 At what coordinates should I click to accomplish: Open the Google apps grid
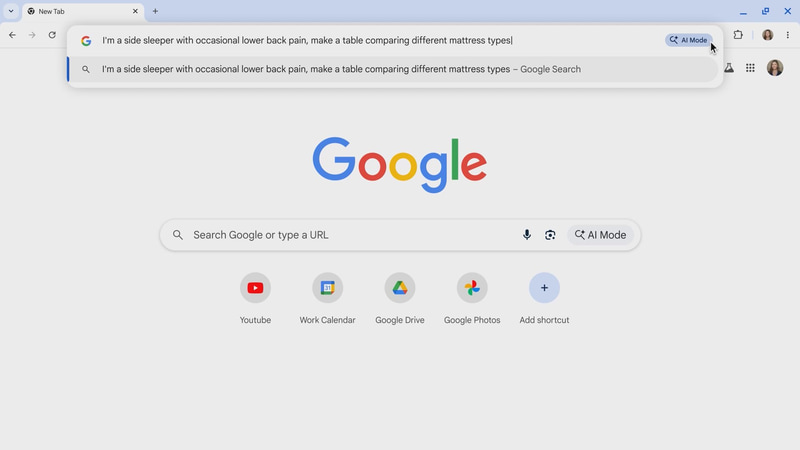click(x=750, y=68)
